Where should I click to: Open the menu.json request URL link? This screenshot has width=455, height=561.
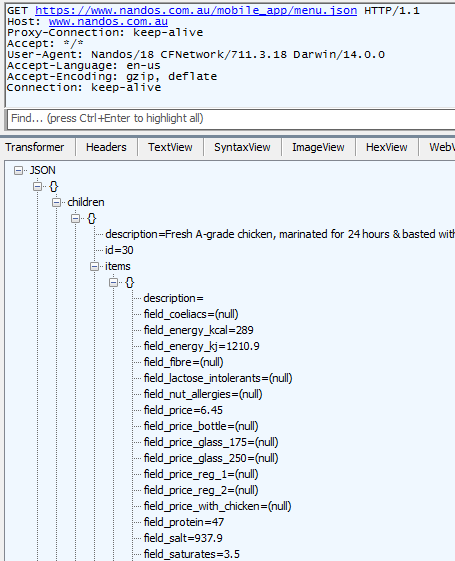tap(196, 11)
